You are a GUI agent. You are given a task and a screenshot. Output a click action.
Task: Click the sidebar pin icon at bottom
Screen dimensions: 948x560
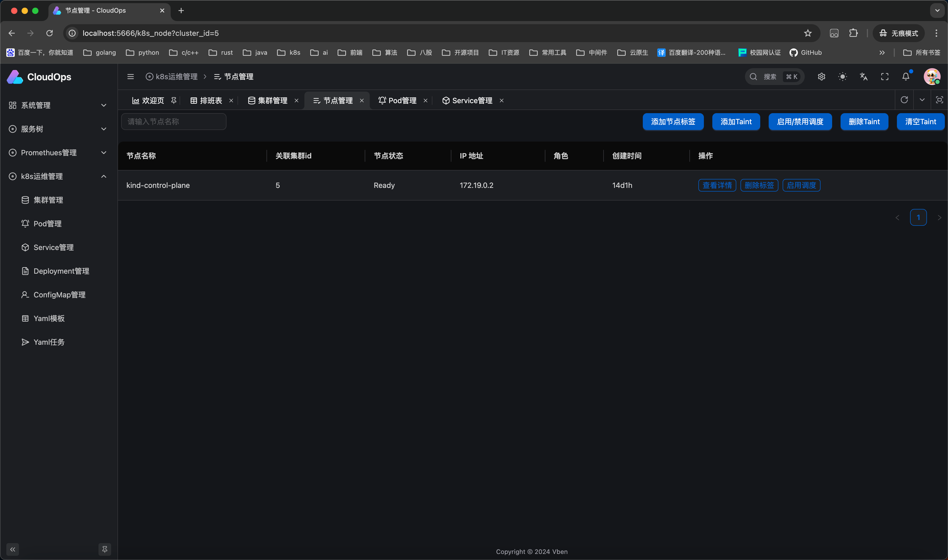(x=105, y=549)
